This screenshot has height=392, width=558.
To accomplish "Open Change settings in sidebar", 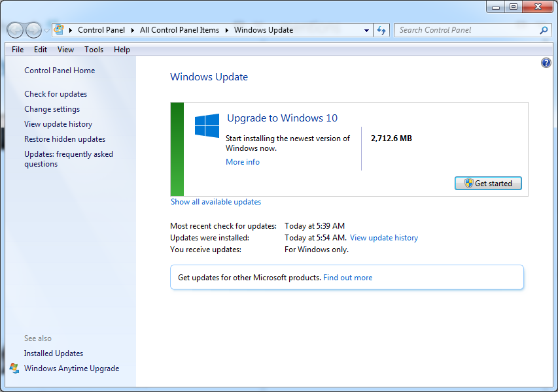I will 52,109.
